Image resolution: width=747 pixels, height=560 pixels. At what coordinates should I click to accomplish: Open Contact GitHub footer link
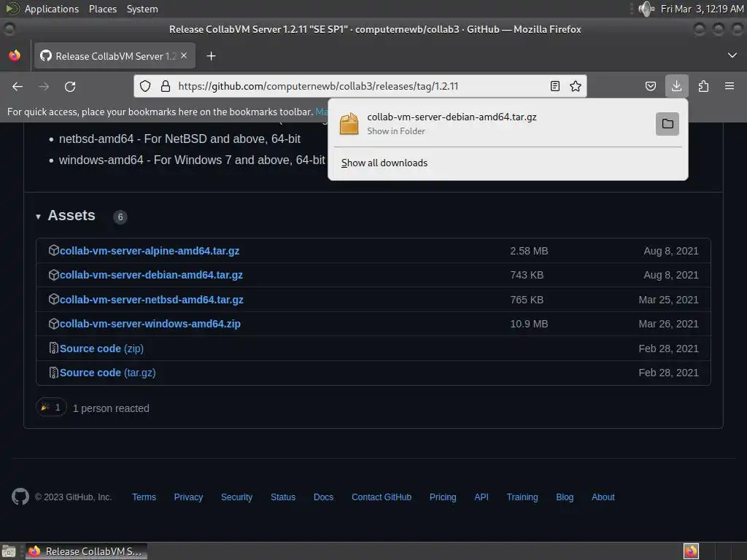(381, 497)
